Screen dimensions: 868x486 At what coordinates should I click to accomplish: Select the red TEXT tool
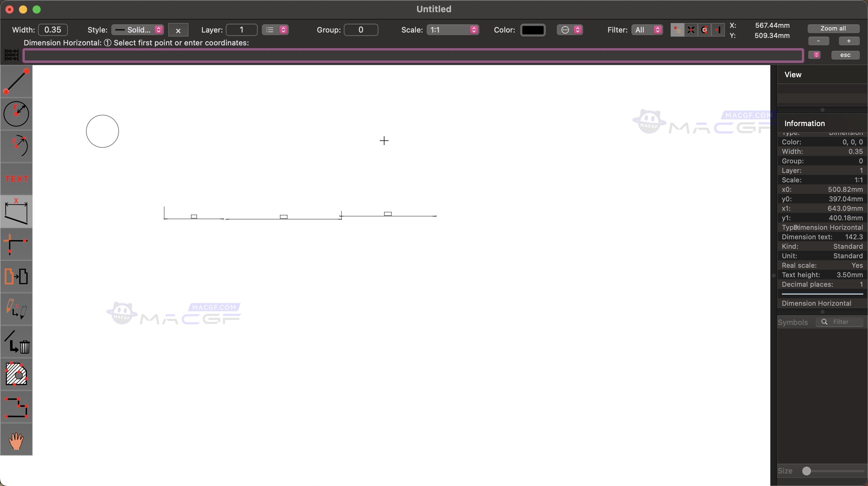pos(16,179)
